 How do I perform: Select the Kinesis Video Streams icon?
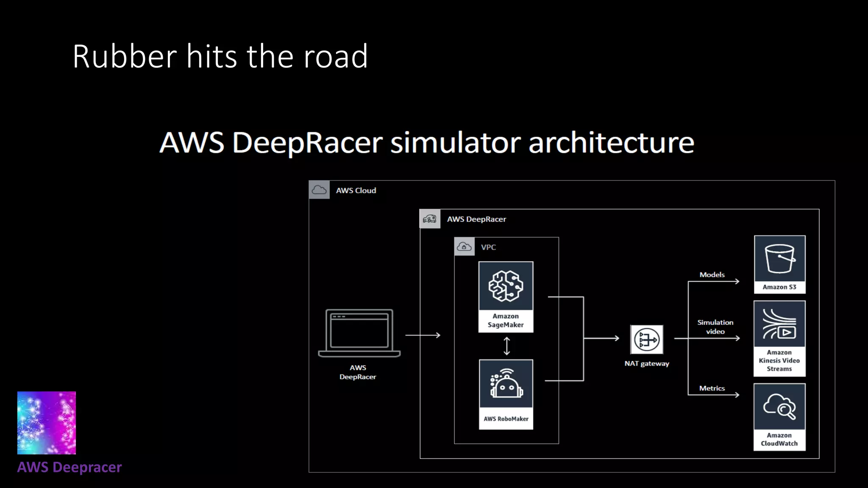(779, 324)
